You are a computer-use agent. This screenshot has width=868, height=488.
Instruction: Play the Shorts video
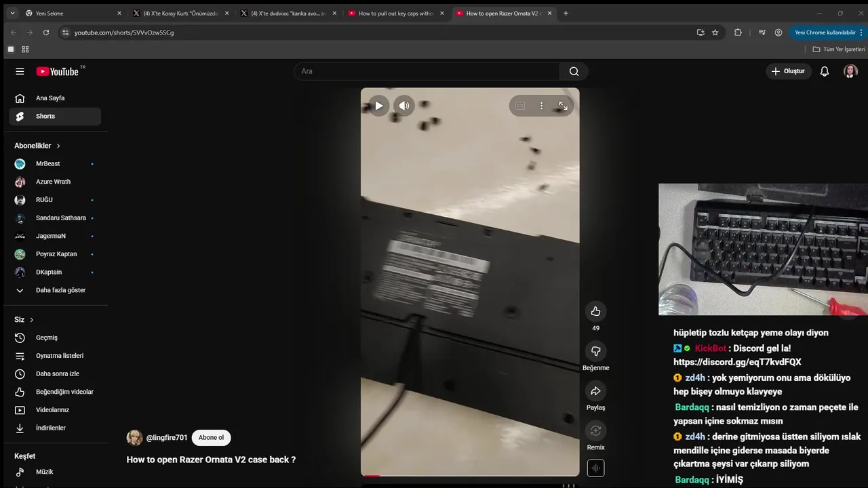click(x=378, y=106)
